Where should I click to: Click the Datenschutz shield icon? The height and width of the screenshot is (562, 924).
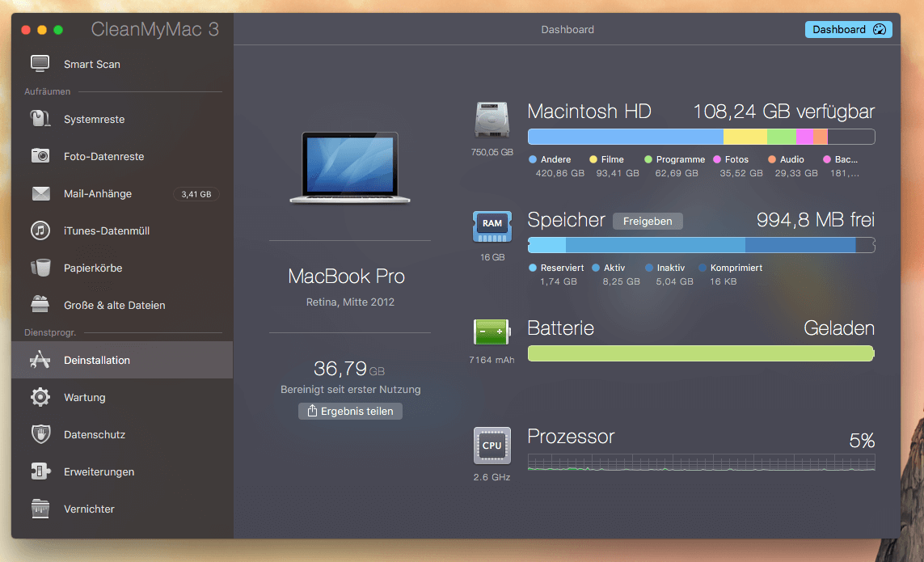click(x=40, y=434)
